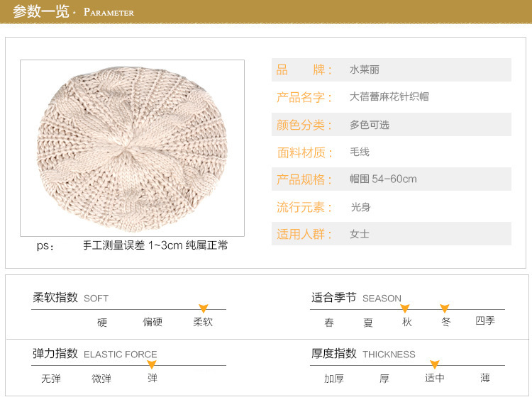Click the 适用人群 label
Viewport: 532px width, 402px height.
(x=304, y=234)
